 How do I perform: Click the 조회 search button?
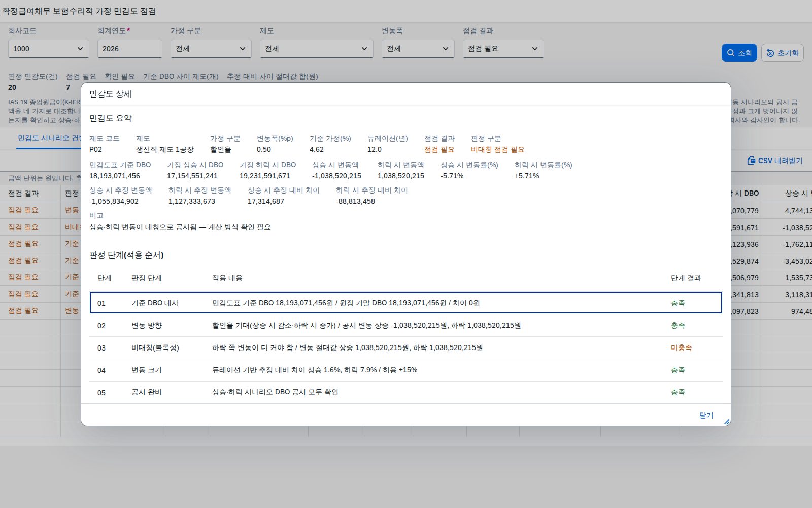point(739,53)
